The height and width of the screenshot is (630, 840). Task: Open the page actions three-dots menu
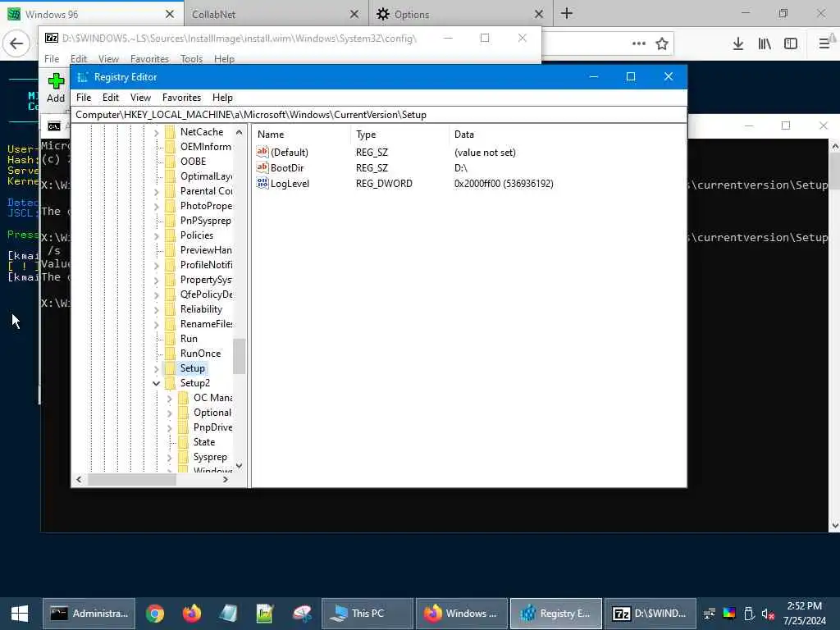click(638, 44)
